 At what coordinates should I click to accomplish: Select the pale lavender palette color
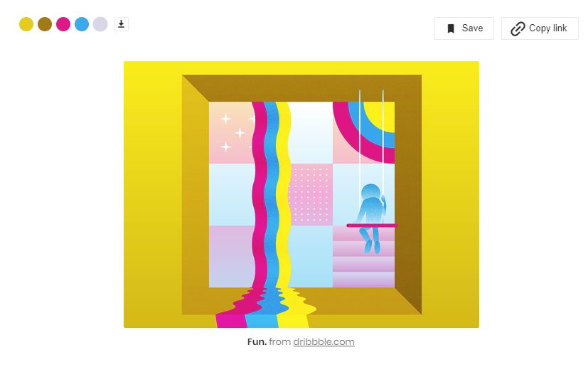click(100, 24)
